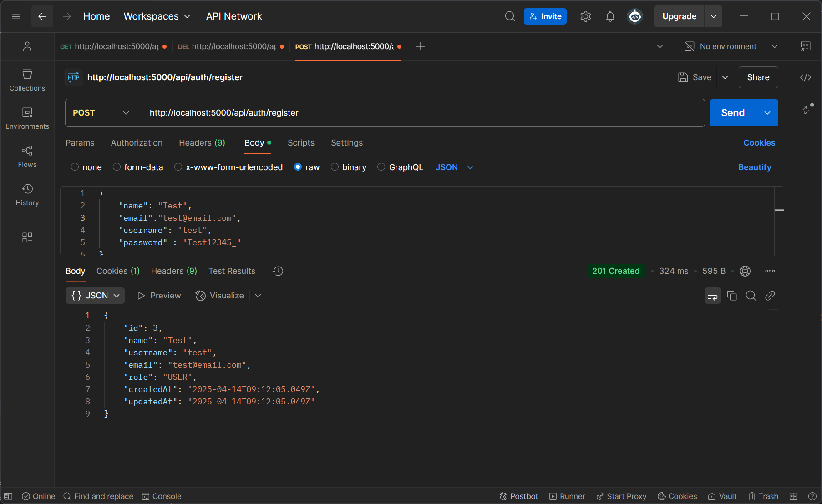Open the hamburger main menu
The width and height of the screenshot is (822, 504).
[16, 16]
